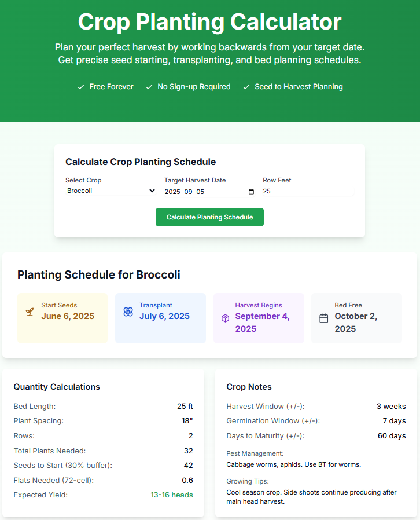Select the Bed Free October 2 card

tap(357, 318)
